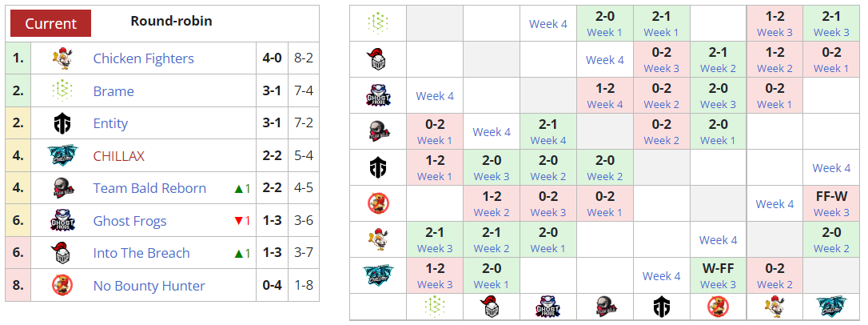The height and width of the screenshot is (325, 868).
Task: Click Team Bald Reborn logo in standings
Action: [63, 188]
